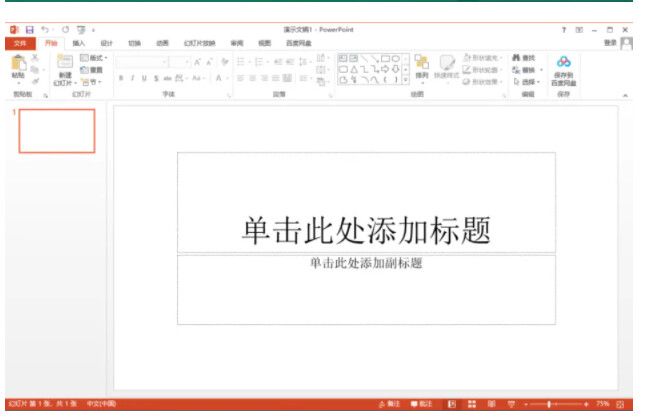Viewport: 645px width, 418px height.
Task: Click the Cut scissors icon
Action: pos(35,58)
